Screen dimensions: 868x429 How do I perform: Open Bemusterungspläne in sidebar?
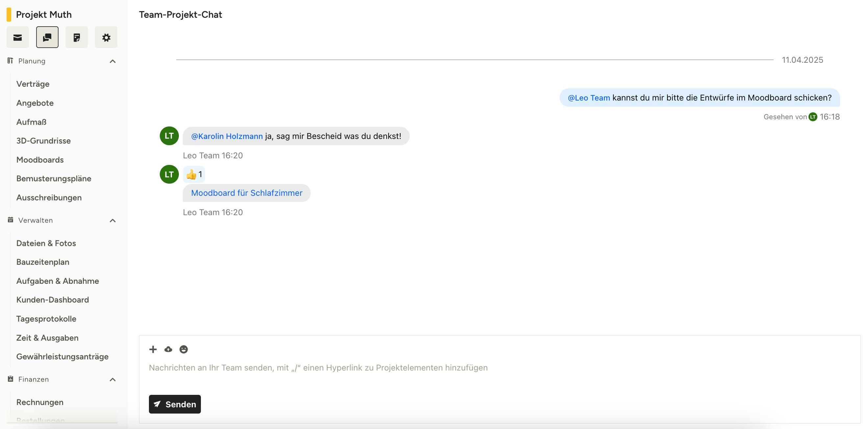click(54, 178)
